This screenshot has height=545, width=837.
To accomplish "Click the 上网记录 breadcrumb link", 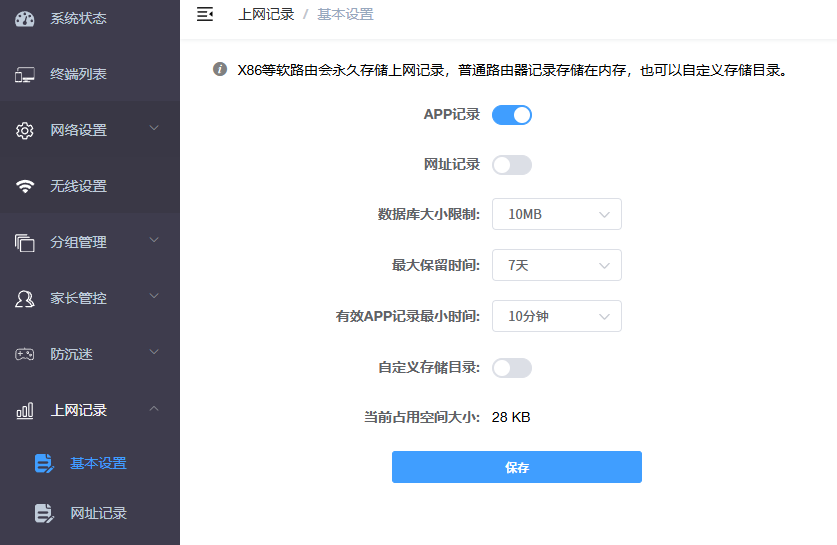I will pos(266,14).
